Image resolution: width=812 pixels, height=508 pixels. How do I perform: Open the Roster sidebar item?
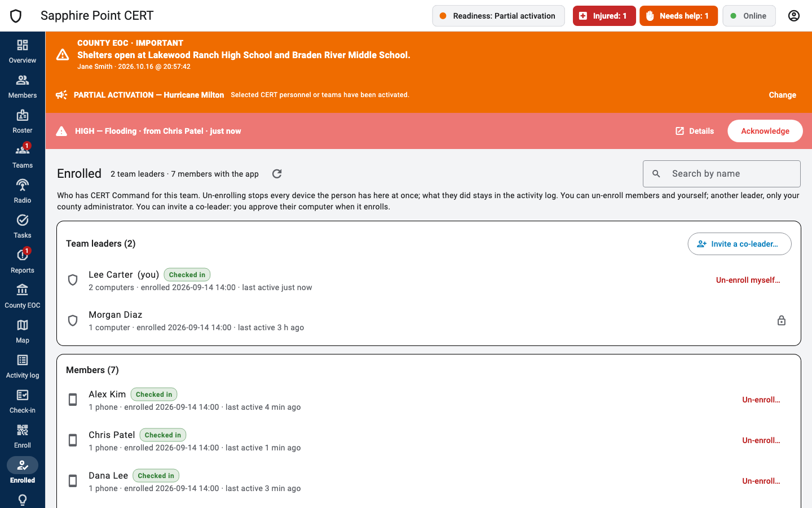coord(23,121)
